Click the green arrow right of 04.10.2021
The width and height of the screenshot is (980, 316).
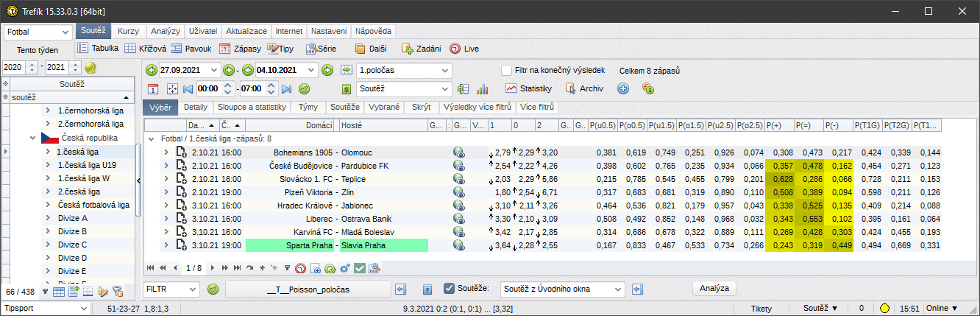pos(329,70)
